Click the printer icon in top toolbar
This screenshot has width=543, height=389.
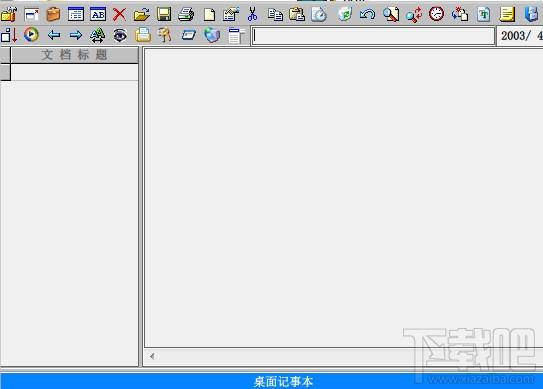(x=186, y=15)
